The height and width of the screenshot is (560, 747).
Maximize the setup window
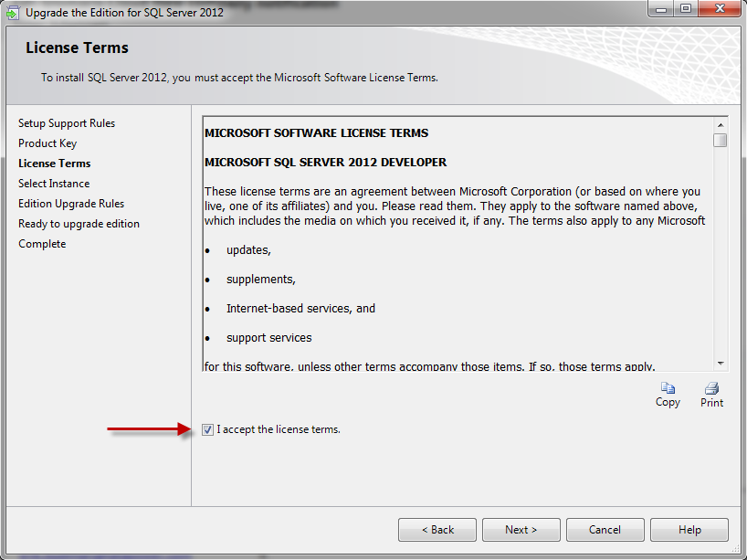pos(686,8)
